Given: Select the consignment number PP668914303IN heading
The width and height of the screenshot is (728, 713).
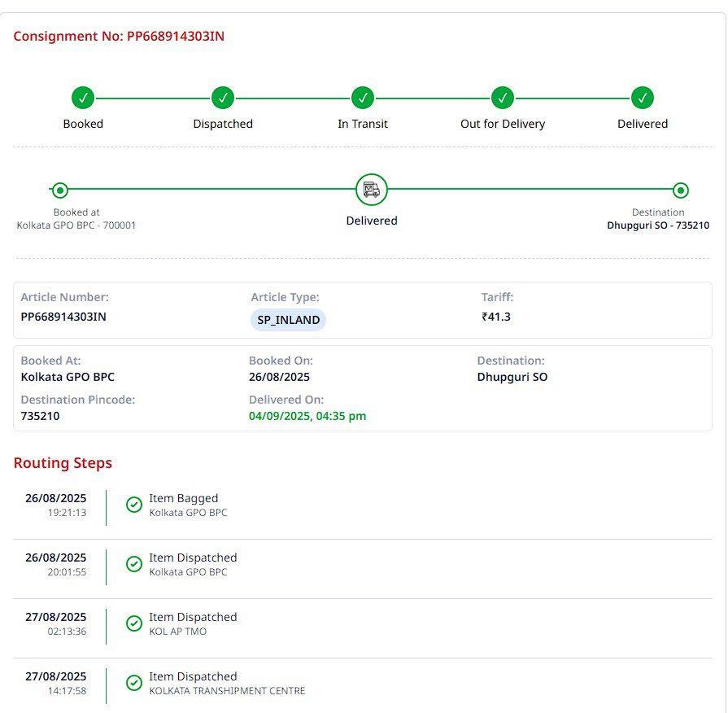Looking at the screenshot, I should (119, 37).
